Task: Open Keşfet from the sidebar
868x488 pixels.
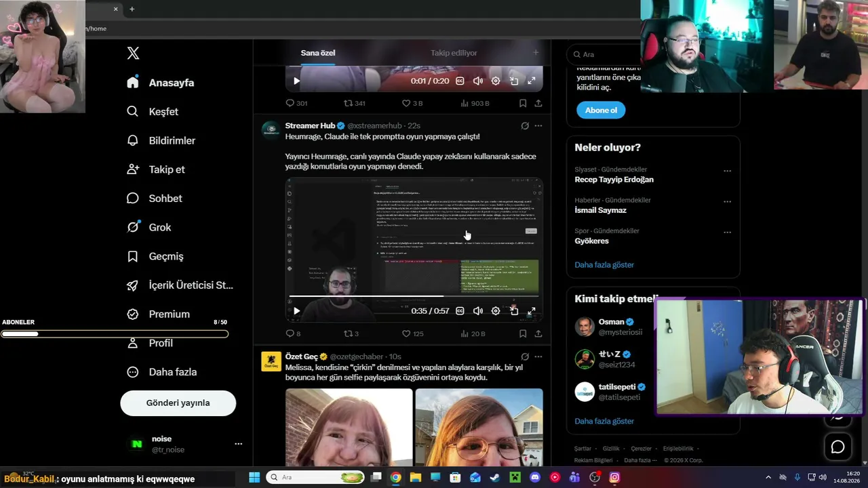Action: point(153,112)
